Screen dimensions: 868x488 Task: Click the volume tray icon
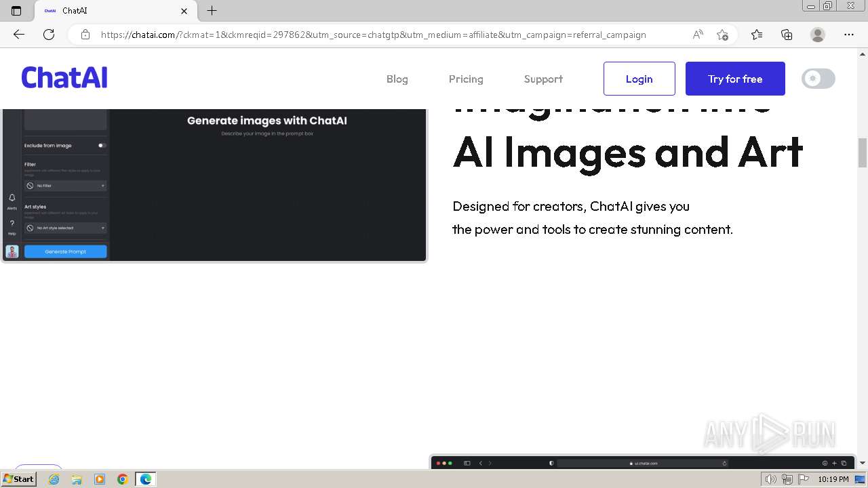coord(771,479)
